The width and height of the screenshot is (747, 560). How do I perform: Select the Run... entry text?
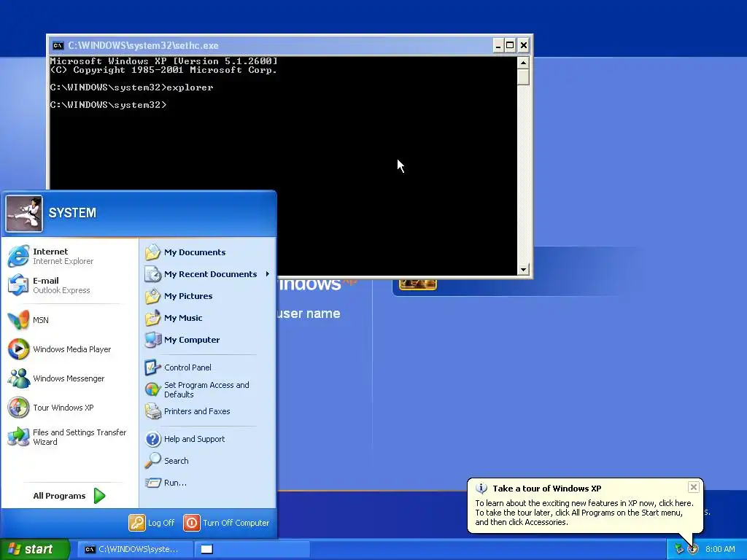click(x=175, y=483)
